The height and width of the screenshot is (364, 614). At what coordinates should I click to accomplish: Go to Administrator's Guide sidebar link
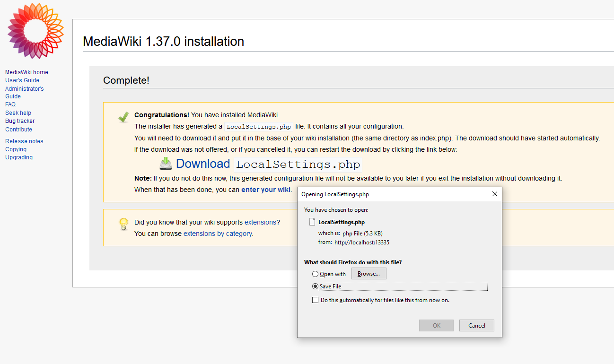pos(24,89)
